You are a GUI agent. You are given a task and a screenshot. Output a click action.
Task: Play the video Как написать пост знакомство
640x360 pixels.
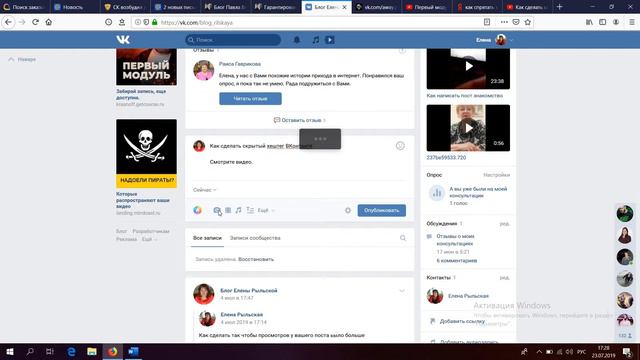point(468,66)
